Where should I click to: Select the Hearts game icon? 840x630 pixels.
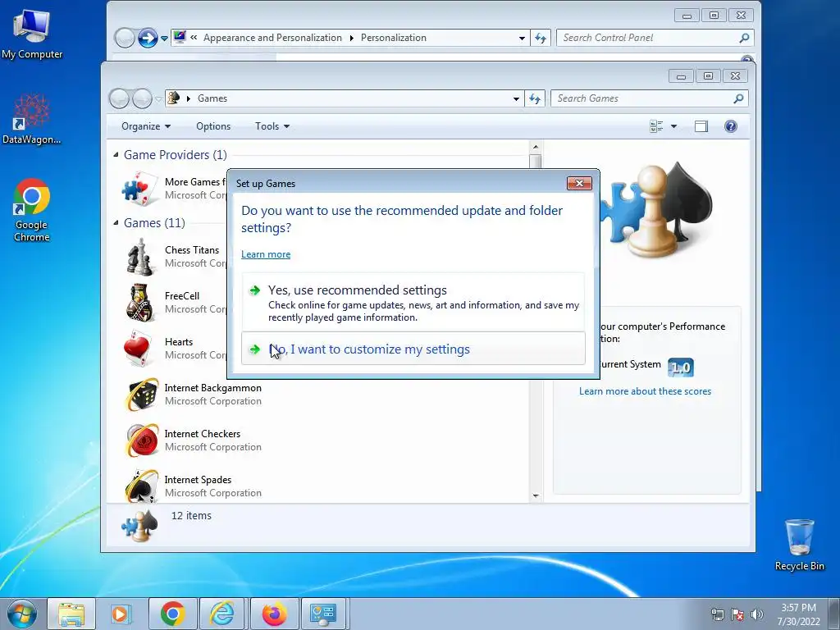(x=139, y=348)
